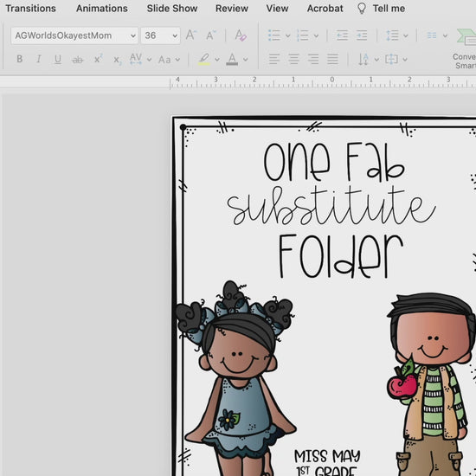Open the Acrobat ribbon tab
The image size is (476, 476).
pyautogui.click(x=325, y=9)
